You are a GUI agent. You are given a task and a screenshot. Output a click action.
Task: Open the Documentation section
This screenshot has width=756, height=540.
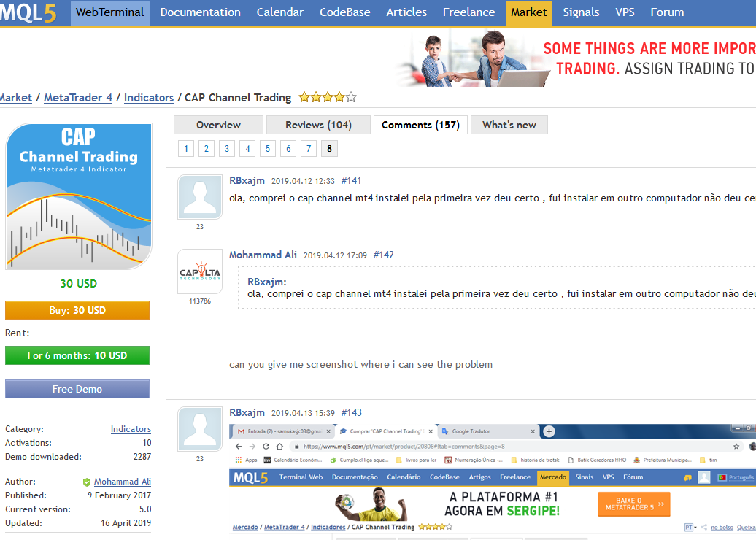click(x=200, y=12)
